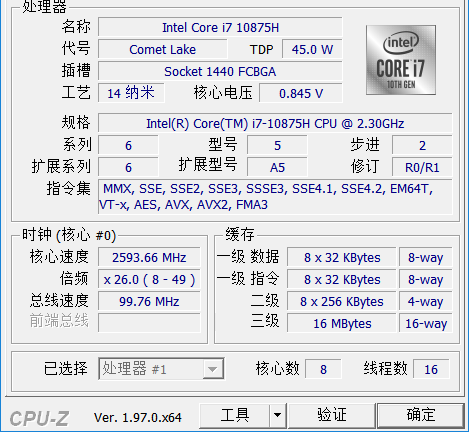Viewport: 469px width, 432px height.
Task: Click the instruction set list field
Action: (x=275, y=197)
